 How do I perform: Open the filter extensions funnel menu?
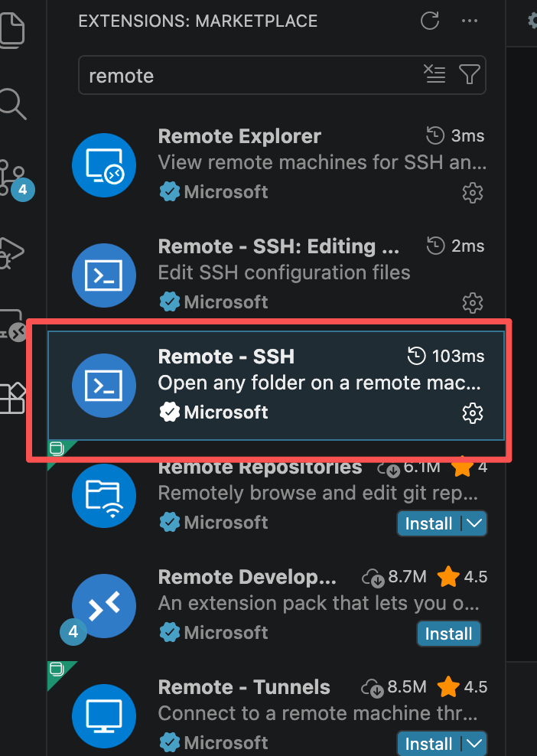pos(469,74)
